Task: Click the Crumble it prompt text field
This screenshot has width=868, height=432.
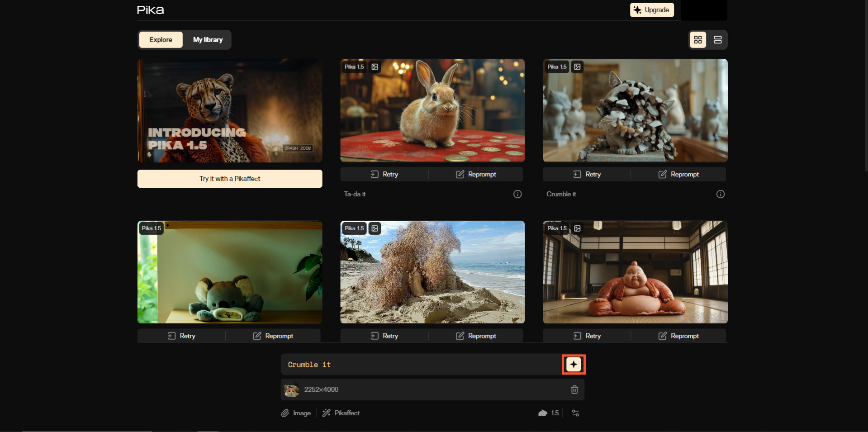Action: pos(421,365)
